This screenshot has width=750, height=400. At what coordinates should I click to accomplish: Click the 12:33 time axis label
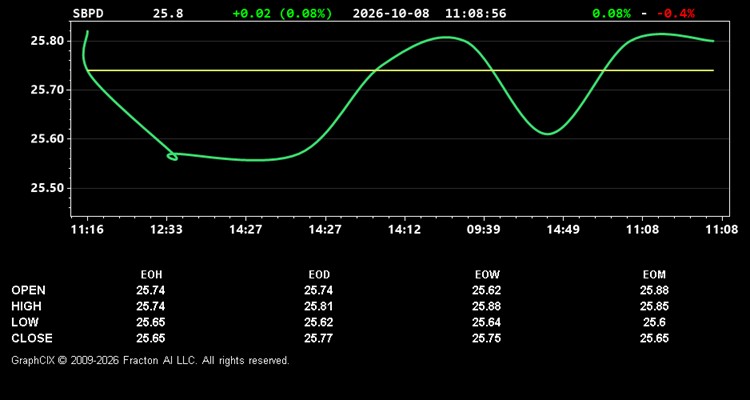[x=166, y=230]
